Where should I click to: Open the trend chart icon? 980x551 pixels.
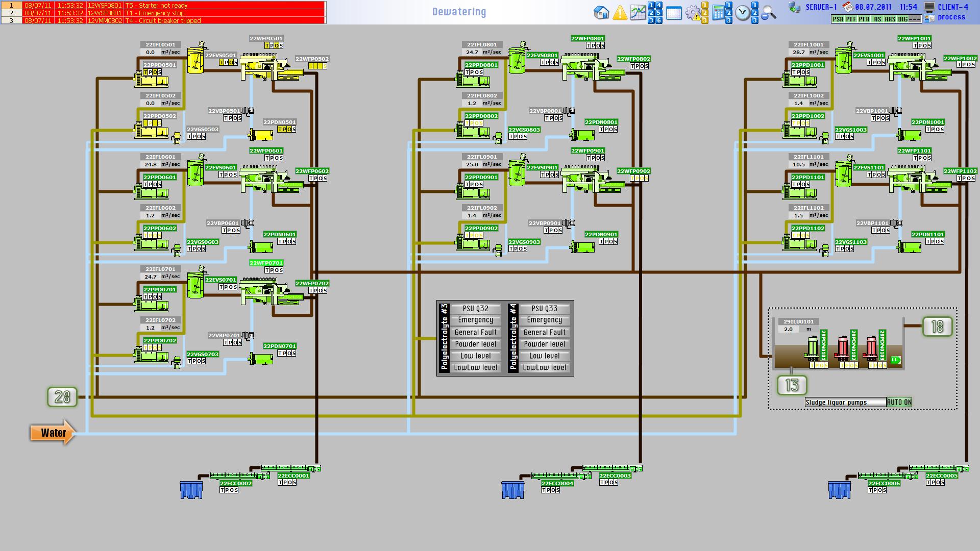638,12
